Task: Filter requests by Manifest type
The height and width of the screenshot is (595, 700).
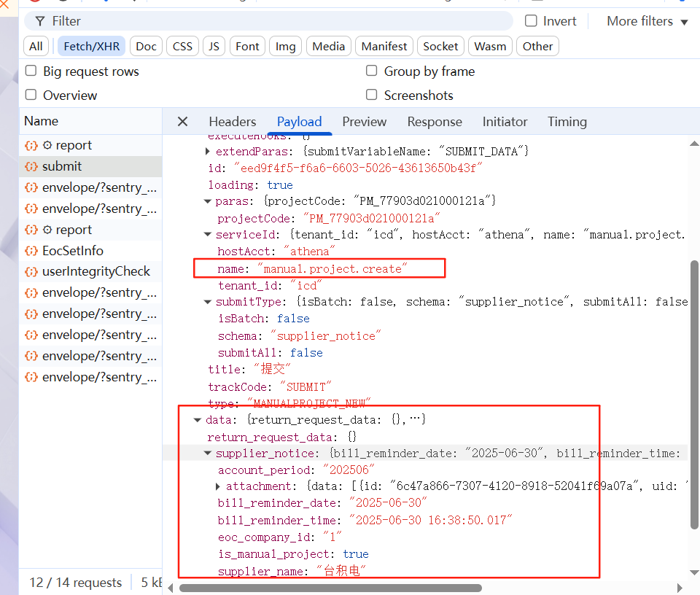Action: [384, 47]
